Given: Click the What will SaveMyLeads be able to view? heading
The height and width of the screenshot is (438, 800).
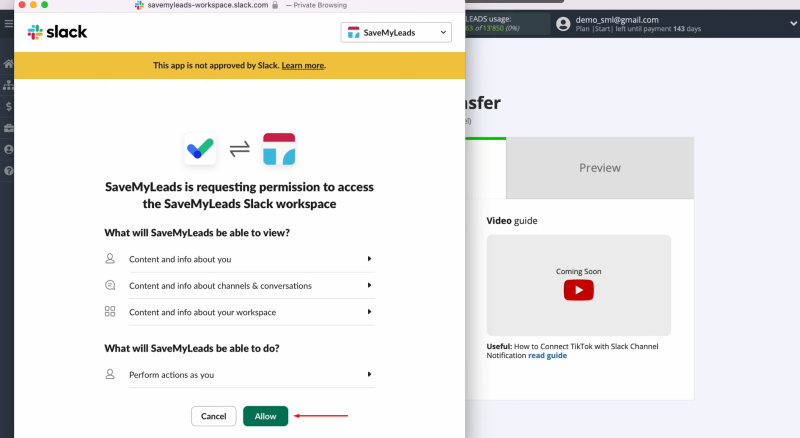Looking at the screenshot, I should click(x=197, y=233).
